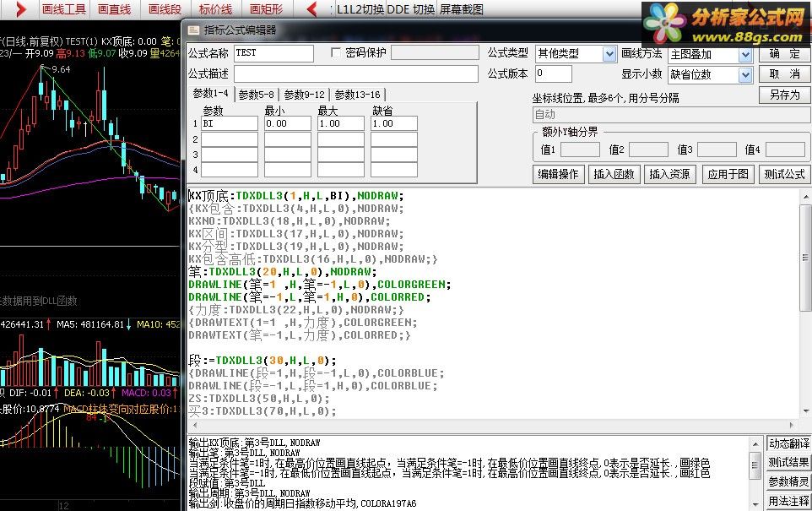812x511 pixels.
Task: Select the 画直线 tool
Action: (114, 8)
